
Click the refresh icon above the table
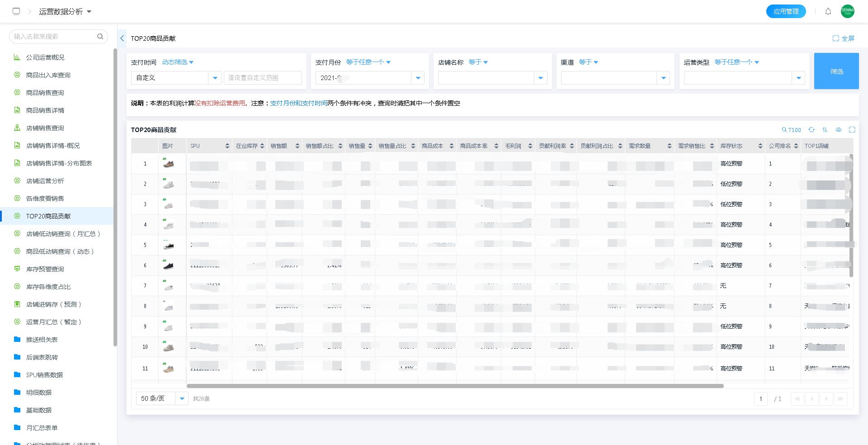[811, 130]
